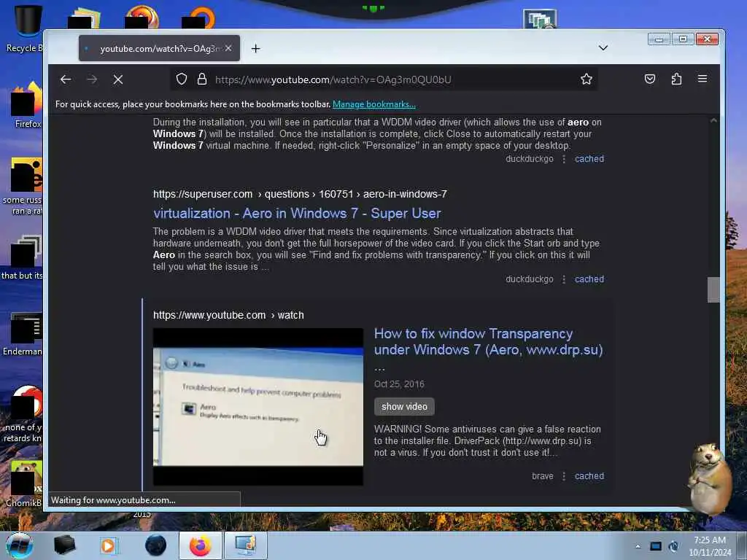Open the black box taskbar icon
This screenshot has height=560, width=747.
[x=64, y=545]
